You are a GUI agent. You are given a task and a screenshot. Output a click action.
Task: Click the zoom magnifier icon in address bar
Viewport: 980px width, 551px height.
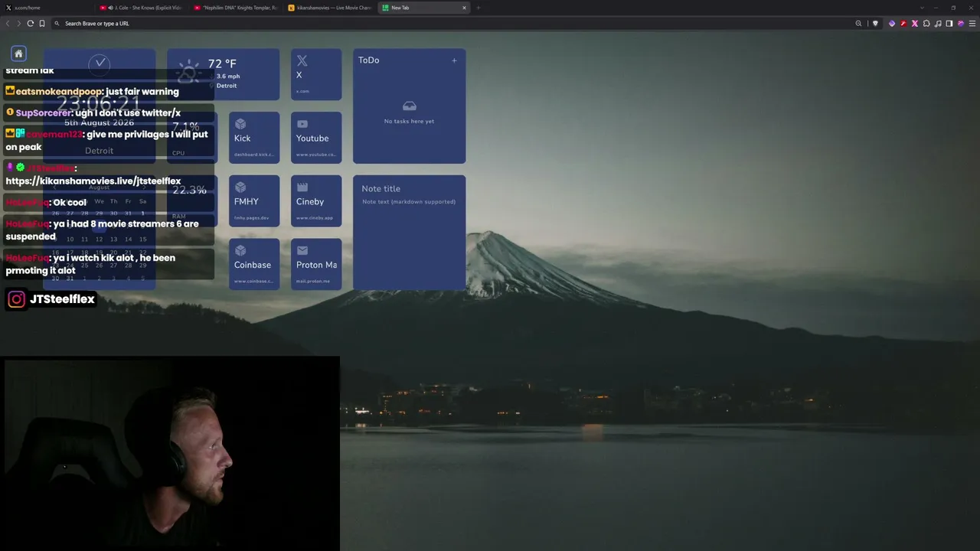(858, 24)
